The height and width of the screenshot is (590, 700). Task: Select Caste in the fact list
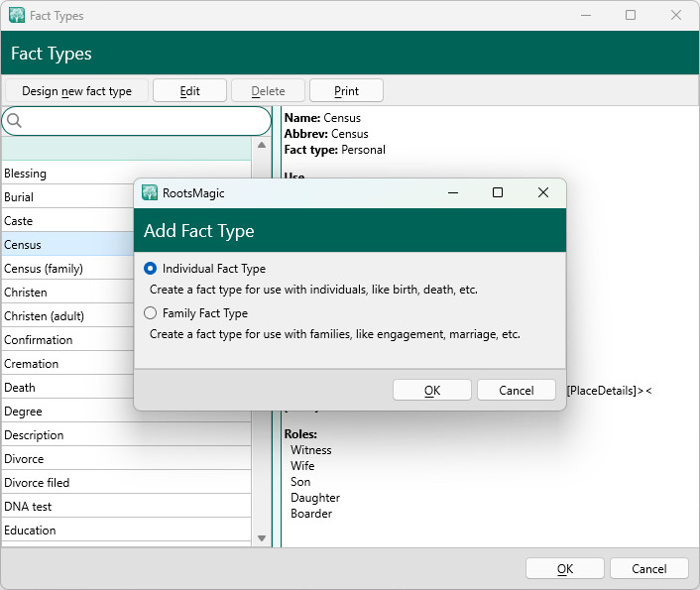[x=67, y=221]
